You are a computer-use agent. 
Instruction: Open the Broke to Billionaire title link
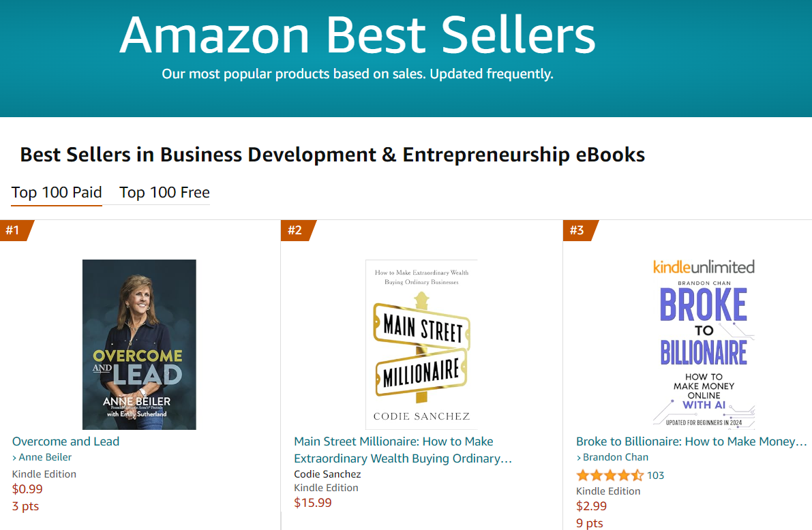(x=691, y=441)
